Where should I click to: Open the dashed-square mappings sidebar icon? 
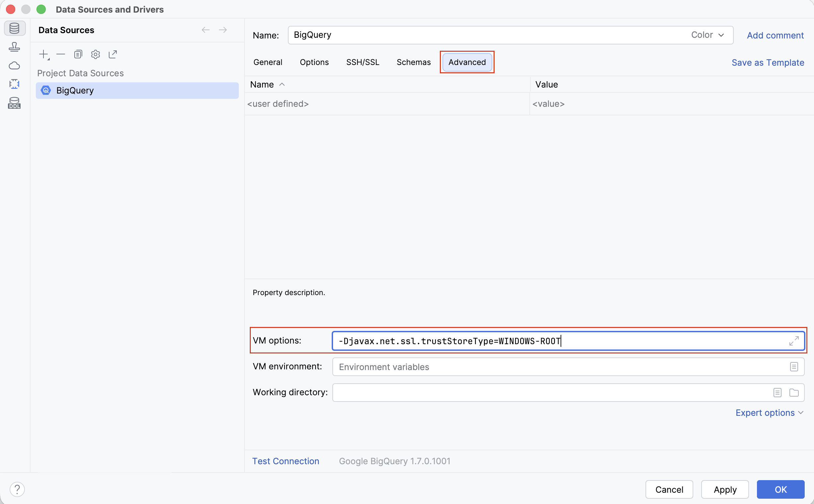pos(14,84)
